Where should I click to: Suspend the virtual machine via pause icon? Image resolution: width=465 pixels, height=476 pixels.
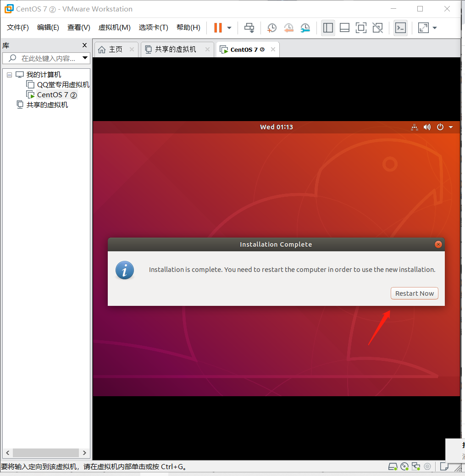pyautogui.click(x=217, y=28)
